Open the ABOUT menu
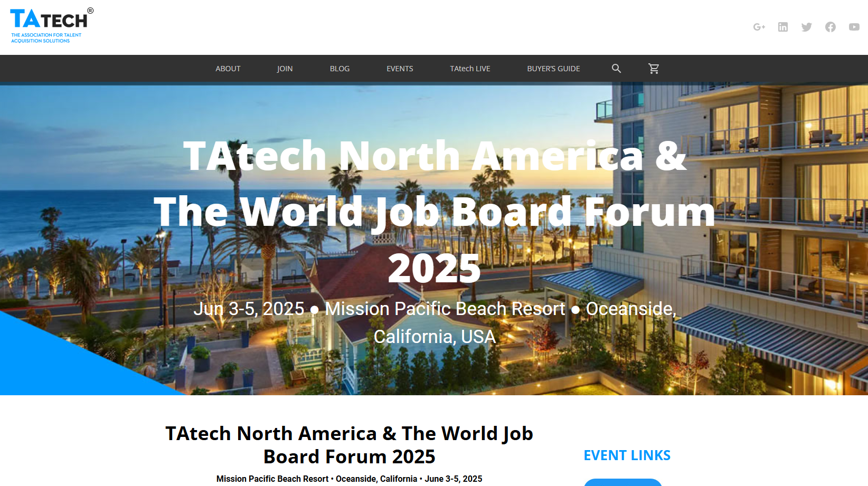This screenshot has height=486, width=868. point(228,69)
